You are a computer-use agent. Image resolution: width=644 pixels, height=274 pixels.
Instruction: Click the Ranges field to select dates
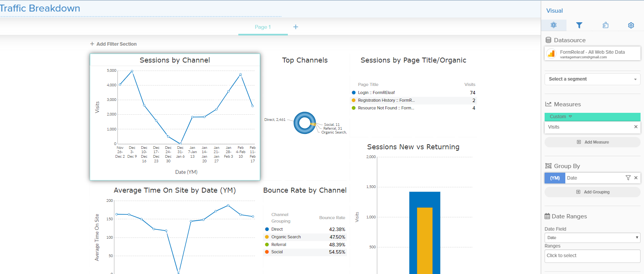pyautogui.click(x=592, y=256)
